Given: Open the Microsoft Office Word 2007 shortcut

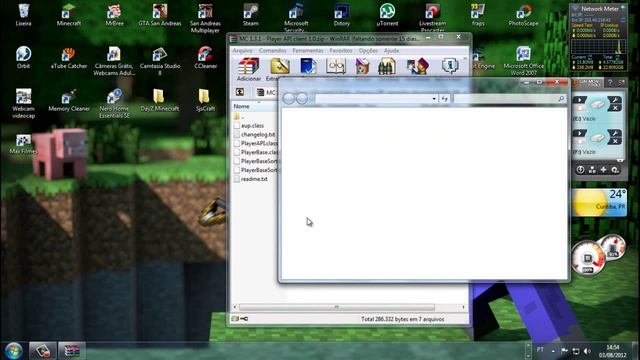Looking at the screenshot, I should click(523, 61).
